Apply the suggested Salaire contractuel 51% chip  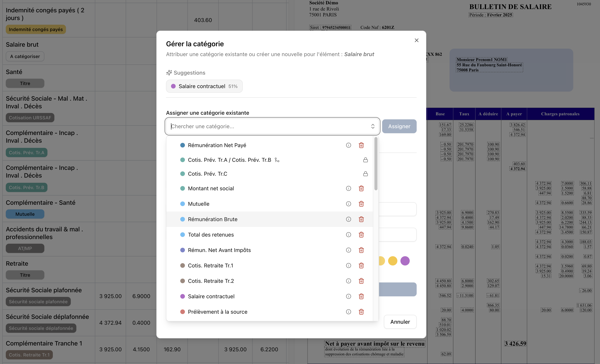204,86
